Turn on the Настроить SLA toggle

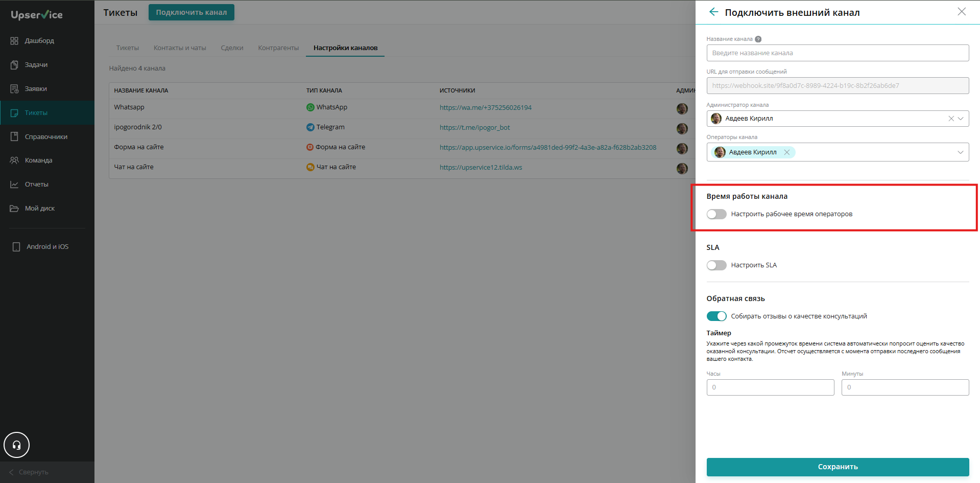716,265
